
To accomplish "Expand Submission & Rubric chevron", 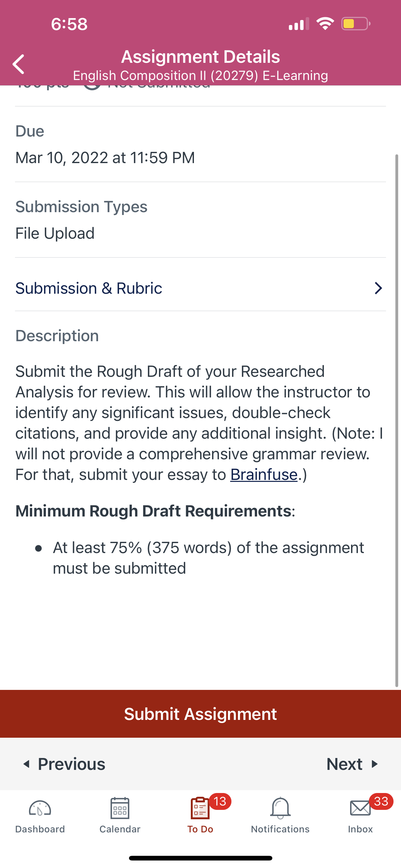I will click(379, 288).
